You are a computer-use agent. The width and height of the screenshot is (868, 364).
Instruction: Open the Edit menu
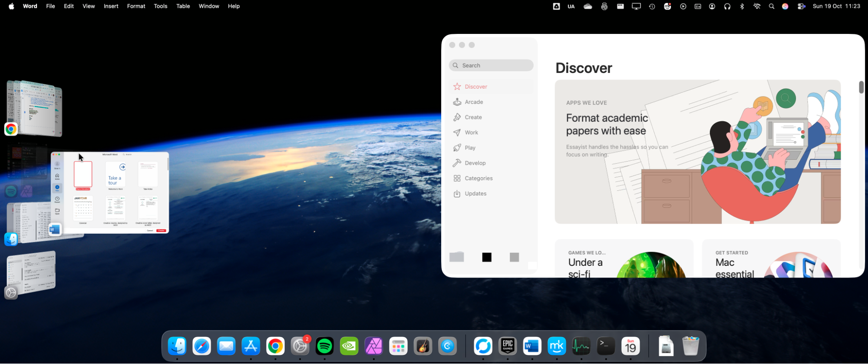69,6
